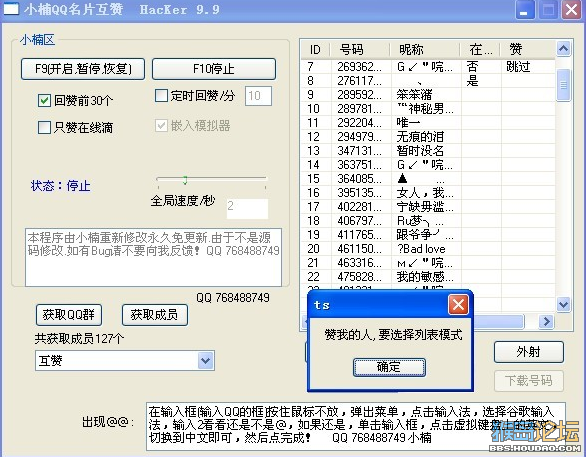Viewport: 586px width, 457px height.
Task: Click the list horizontal scrollbar thumb
Action: [x=498, y=321]
